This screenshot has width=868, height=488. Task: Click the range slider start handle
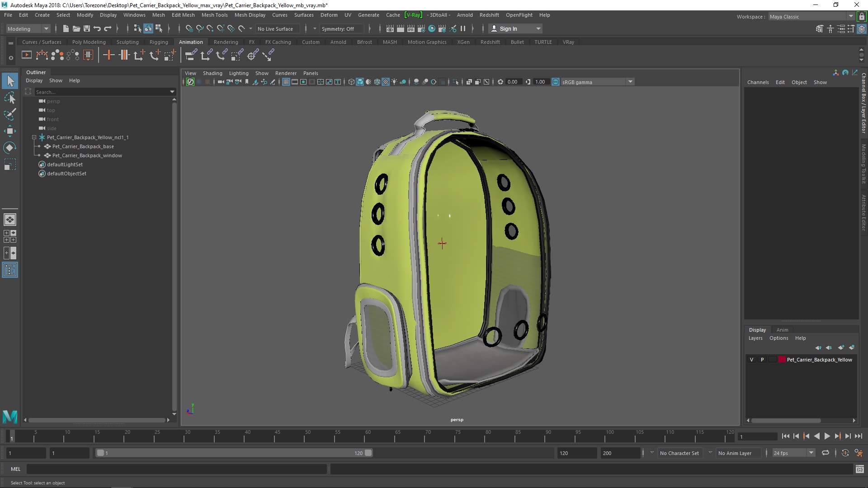click(x=100, y=453)
